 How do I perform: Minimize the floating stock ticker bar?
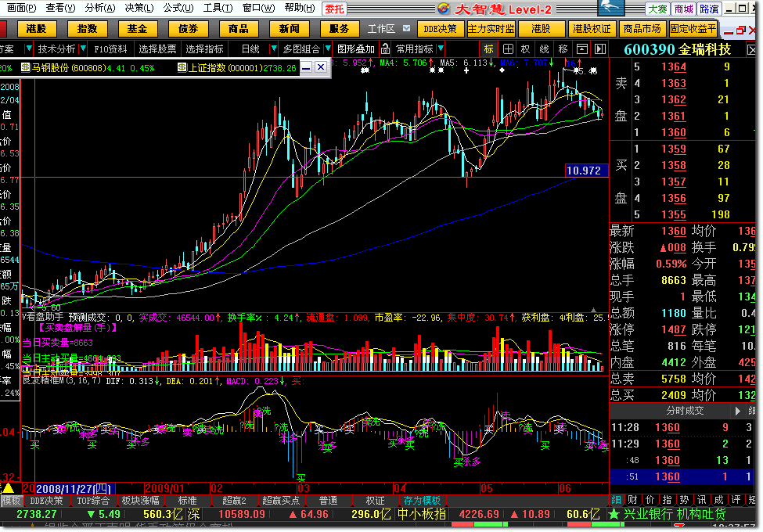pos(306,67)
